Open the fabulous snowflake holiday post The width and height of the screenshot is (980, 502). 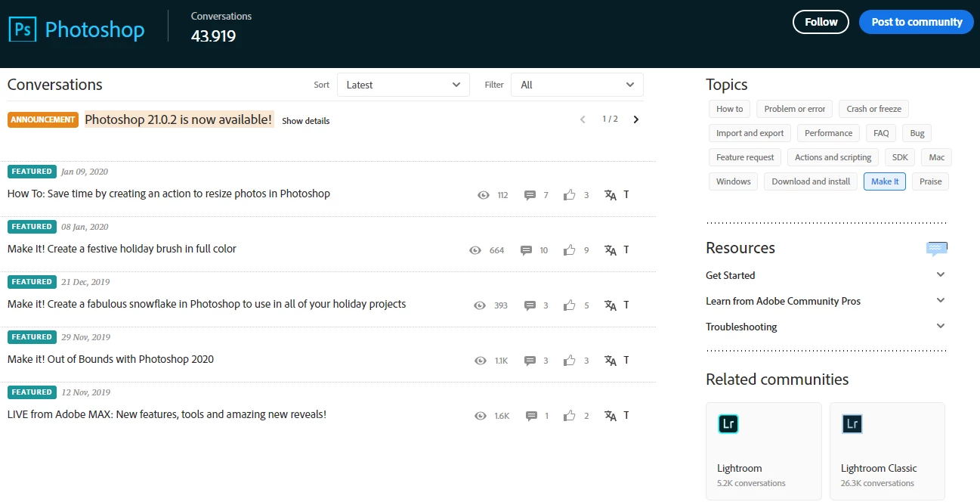click(x=206, y=304)
